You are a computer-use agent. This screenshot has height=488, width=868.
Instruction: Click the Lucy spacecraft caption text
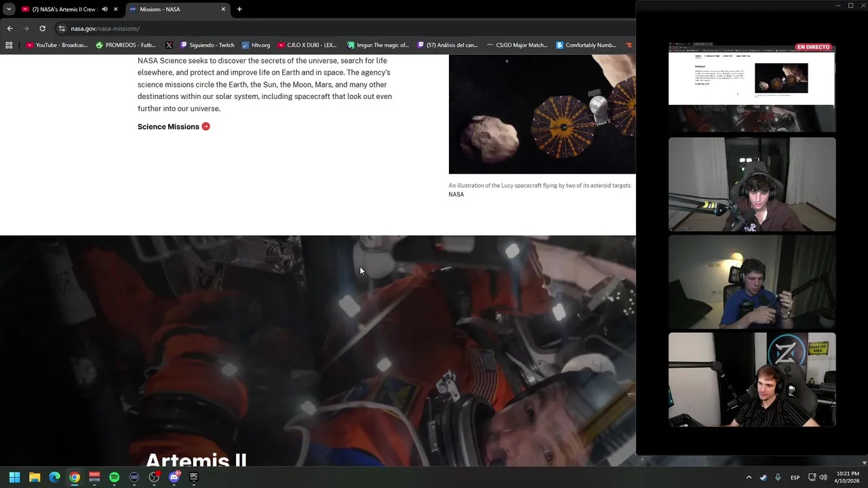[540, 186]
